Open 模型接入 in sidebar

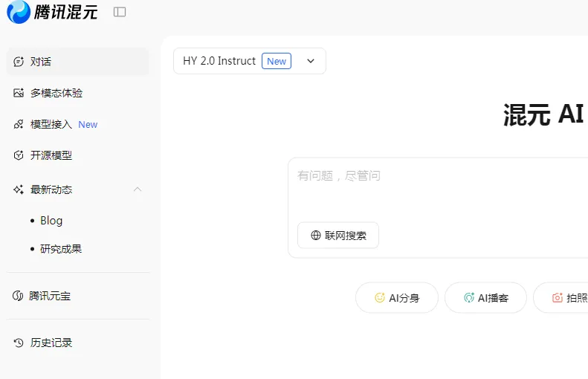point(78,124)
